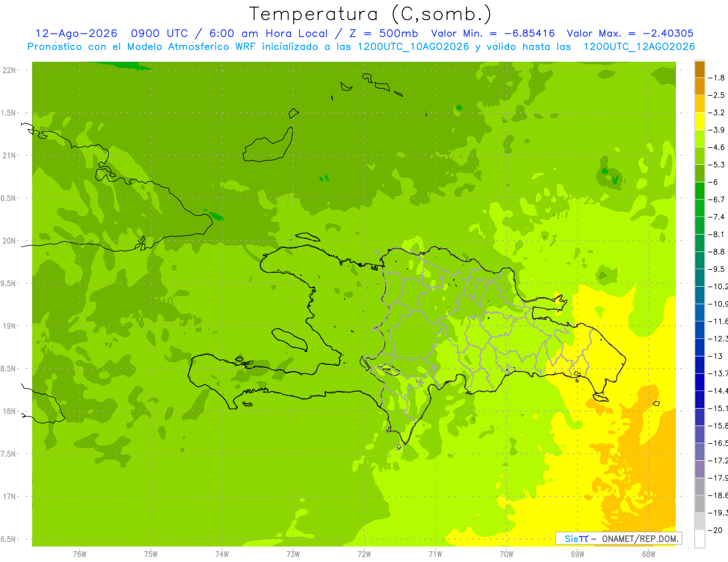Click the -8.8 colorbar value

pos(716,252)
